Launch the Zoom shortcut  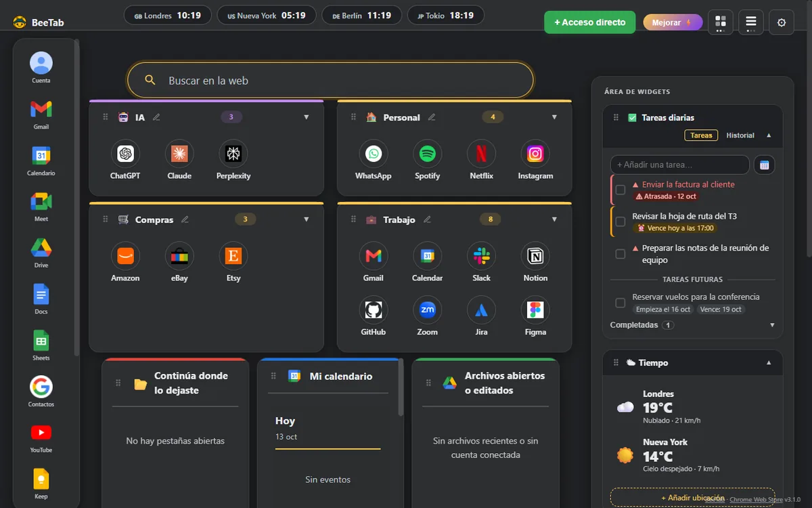pyautogui.click(x=427, y=310)
